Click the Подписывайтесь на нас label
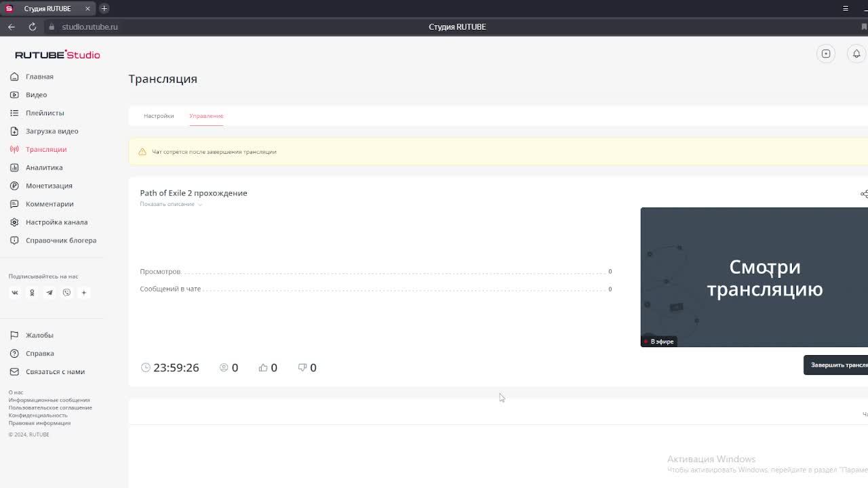Image resolution: width=868 pixels, height=488 pixels. pyautogui.click(x=43, y=277)
